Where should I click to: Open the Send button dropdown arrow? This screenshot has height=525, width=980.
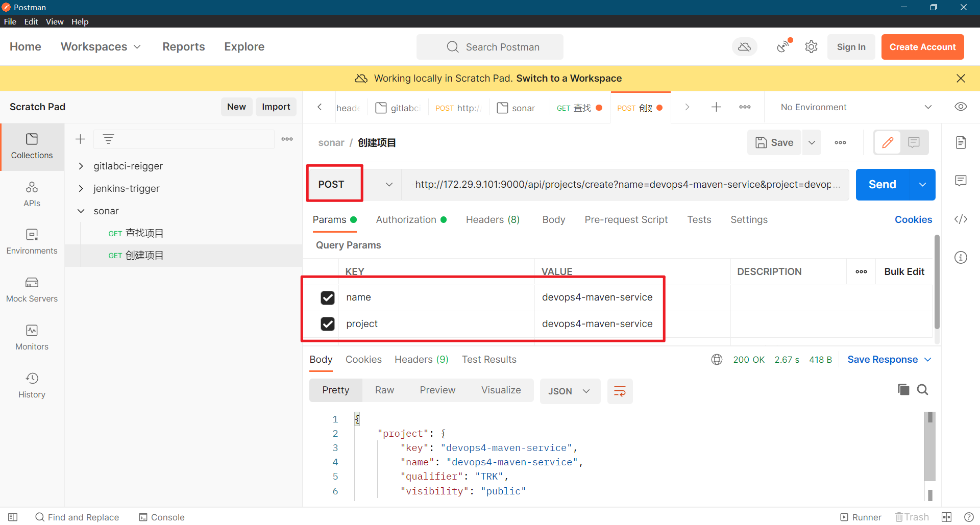point(922,184)
